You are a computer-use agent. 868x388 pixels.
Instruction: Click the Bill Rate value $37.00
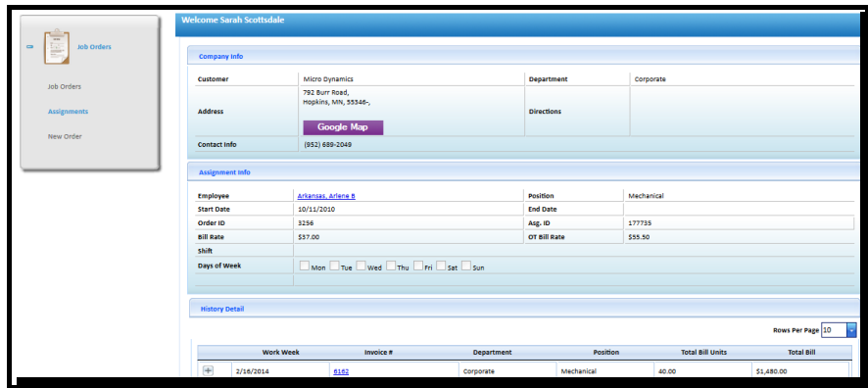(309, 237)
